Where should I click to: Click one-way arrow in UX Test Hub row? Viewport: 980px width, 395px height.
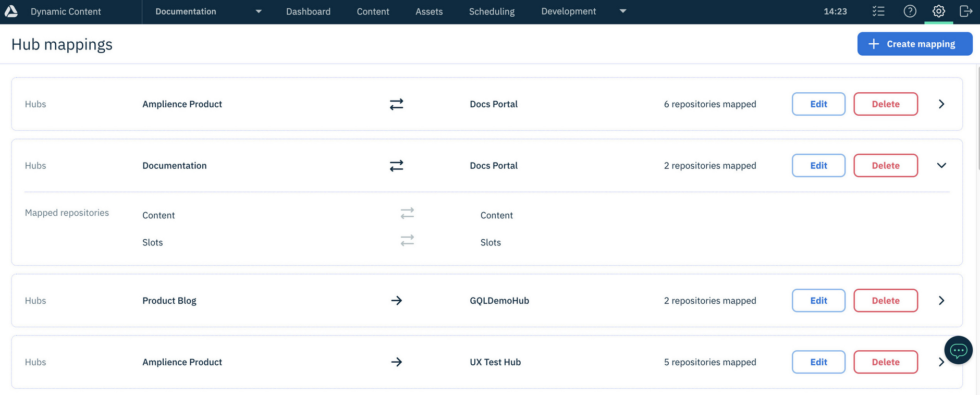(396, 362)
